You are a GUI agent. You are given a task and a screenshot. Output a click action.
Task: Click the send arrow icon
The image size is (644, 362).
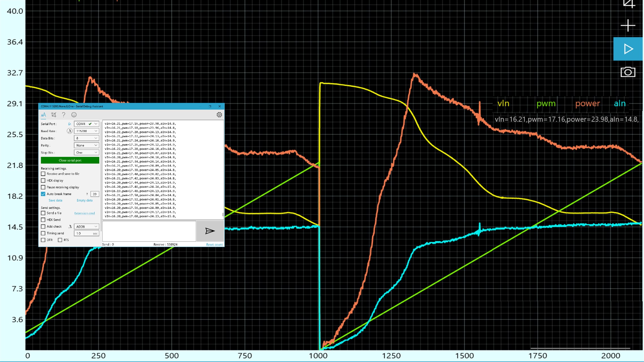click(x=210, y=231)
